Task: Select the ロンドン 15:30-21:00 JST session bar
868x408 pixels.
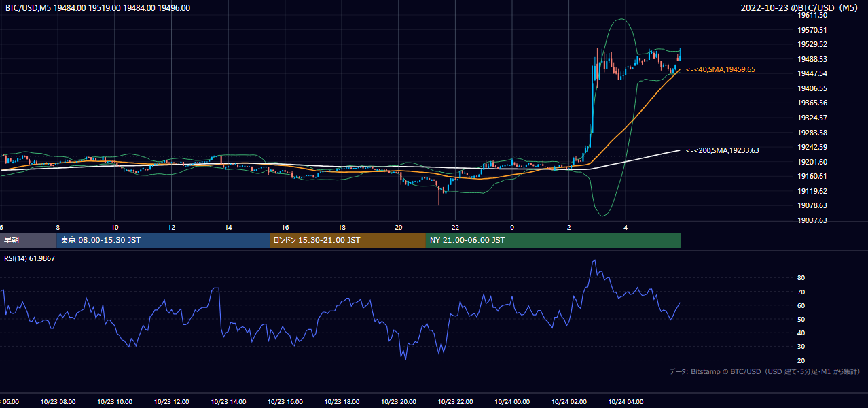Action: click(x=348, y=240)
